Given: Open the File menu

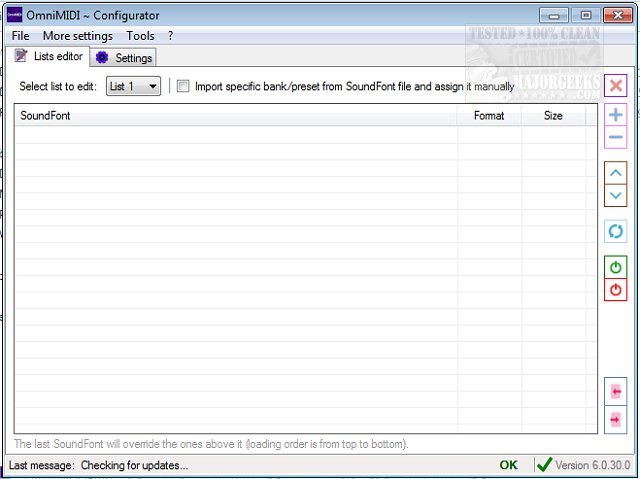Looking at the screenshot, I should 20,36.
